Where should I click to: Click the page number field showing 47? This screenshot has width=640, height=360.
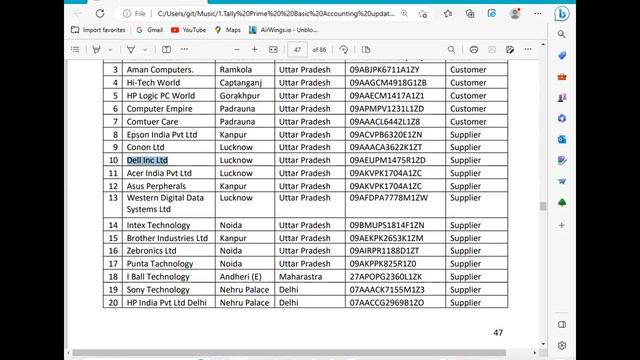pos(297,49)
